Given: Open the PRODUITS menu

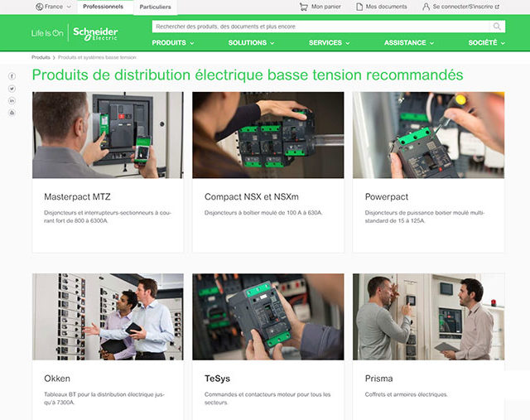Looking at the screenshot, I should click(169, 43).
